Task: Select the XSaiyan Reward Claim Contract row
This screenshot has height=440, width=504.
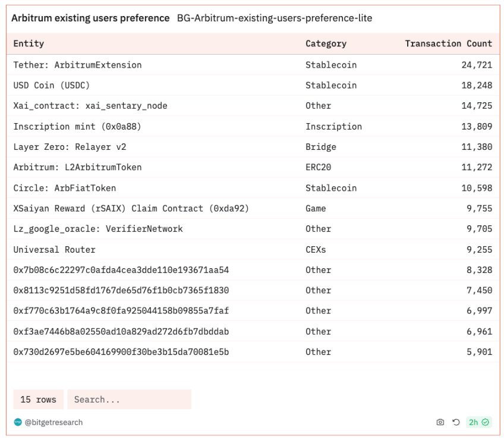Action: pos(253,209)
